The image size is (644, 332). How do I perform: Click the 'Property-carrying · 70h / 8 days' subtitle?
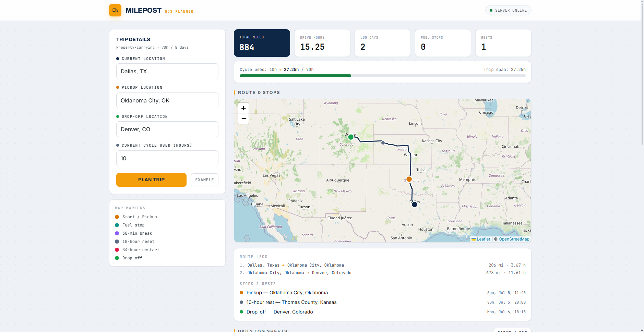[152, 47]
